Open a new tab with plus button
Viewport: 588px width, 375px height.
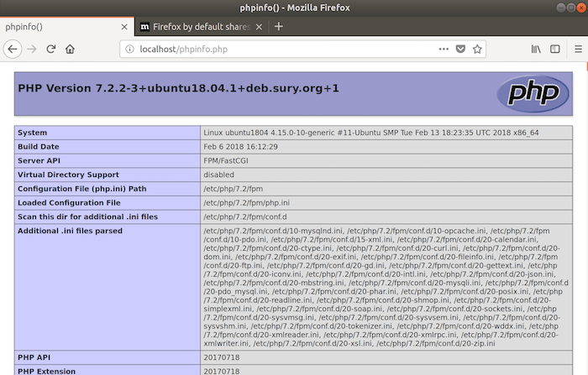pyautogui.click(x=279, y=27)
